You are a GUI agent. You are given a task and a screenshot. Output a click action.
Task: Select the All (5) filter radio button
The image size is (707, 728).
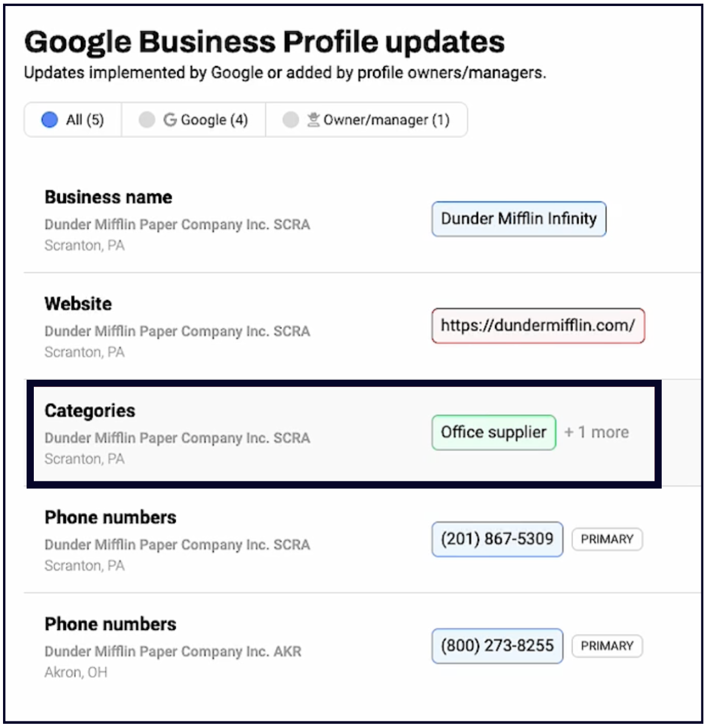click(50, 120)
